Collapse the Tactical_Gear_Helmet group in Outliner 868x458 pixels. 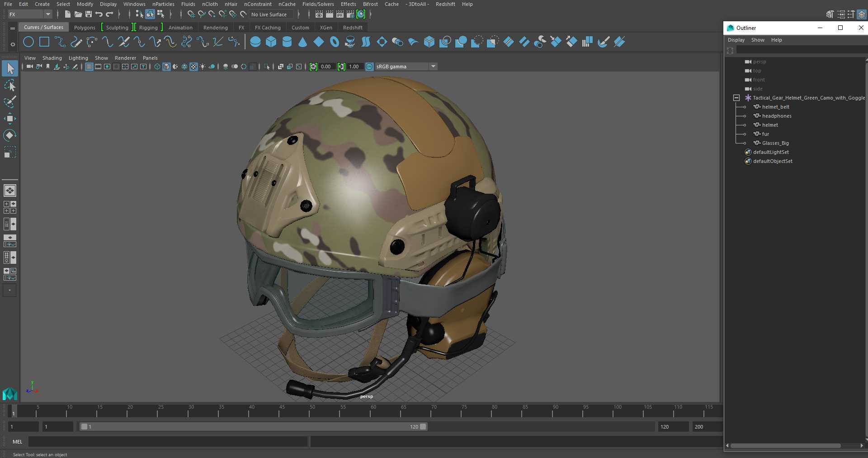(x=736, y=98)
